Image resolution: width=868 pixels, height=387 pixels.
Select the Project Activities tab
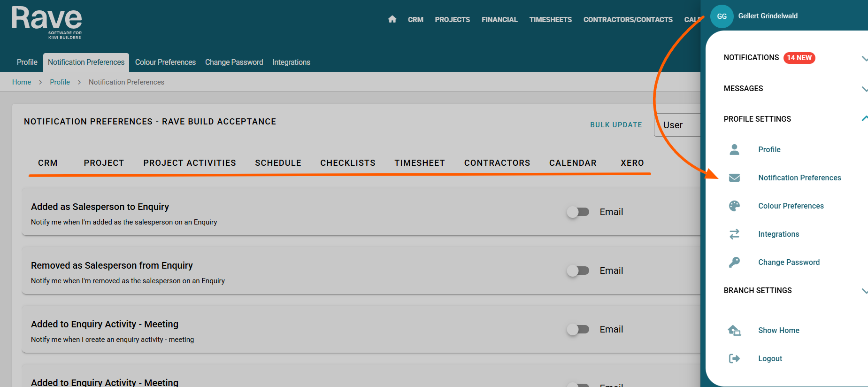(190, 163)
